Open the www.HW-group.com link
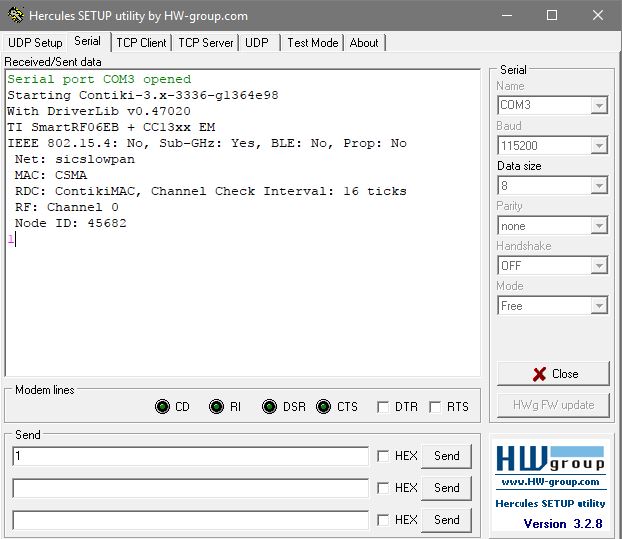 (550, 482)
